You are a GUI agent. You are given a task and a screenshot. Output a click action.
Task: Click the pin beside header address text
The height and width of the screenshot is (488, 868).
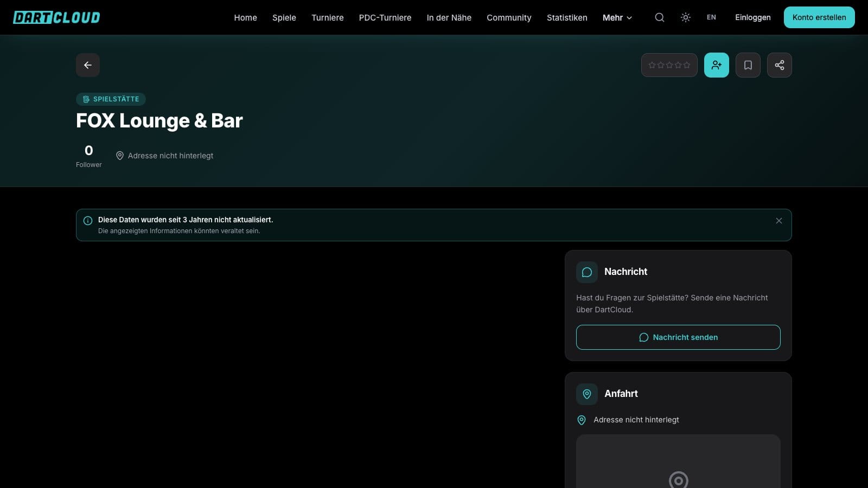[x=120, y=156]
